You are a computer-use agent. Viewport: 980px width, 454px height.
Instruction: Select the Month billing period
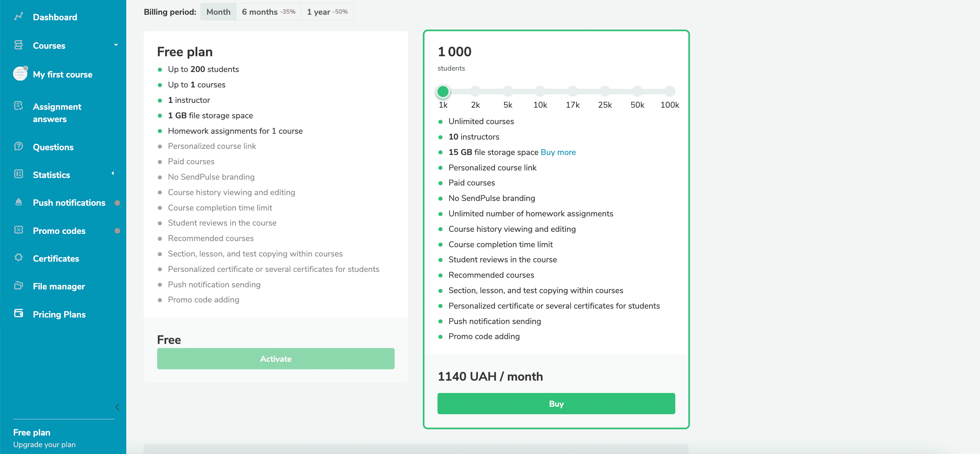(x=218, y=11)
